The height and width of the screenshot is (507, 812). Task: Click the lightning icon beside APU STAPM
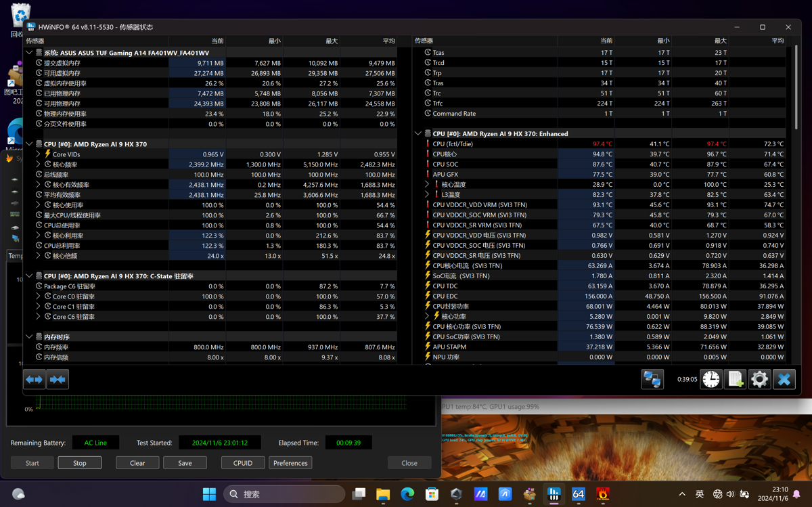tap(428, 347)
